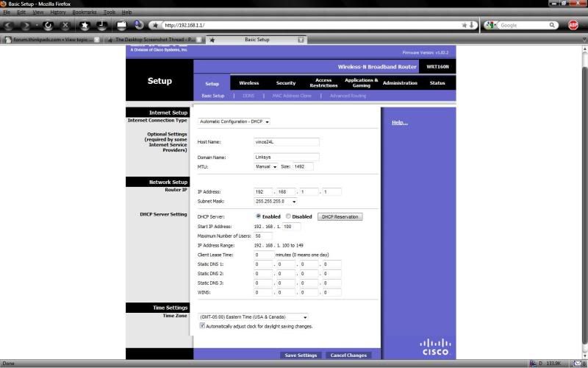
Task: Switch to the Wireless router tab
Action: pyautogui.click(x=249, y=83)
